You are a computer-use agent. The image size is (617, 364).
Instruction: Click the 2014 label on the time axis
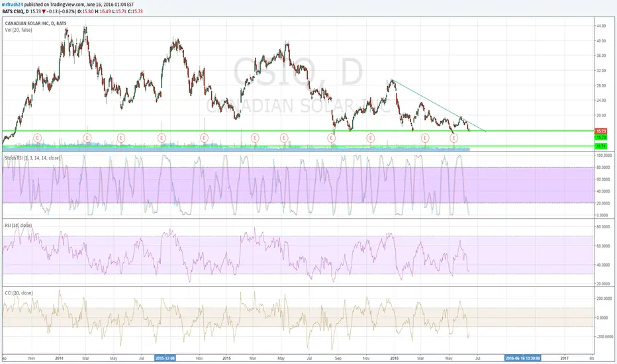pyautogui.click(x=60, y=358)
